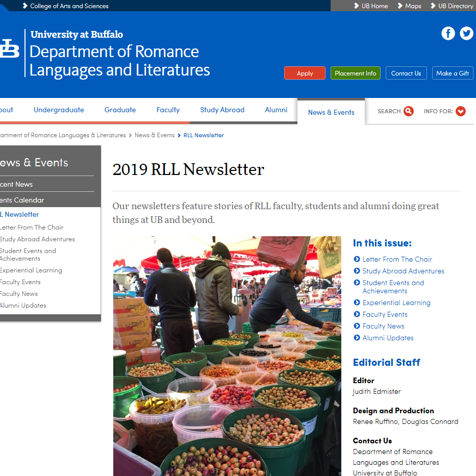The width and height of the screenshot is (476, 476).
Task: Click the red search magnifier icon
Action: pos(409,111)
